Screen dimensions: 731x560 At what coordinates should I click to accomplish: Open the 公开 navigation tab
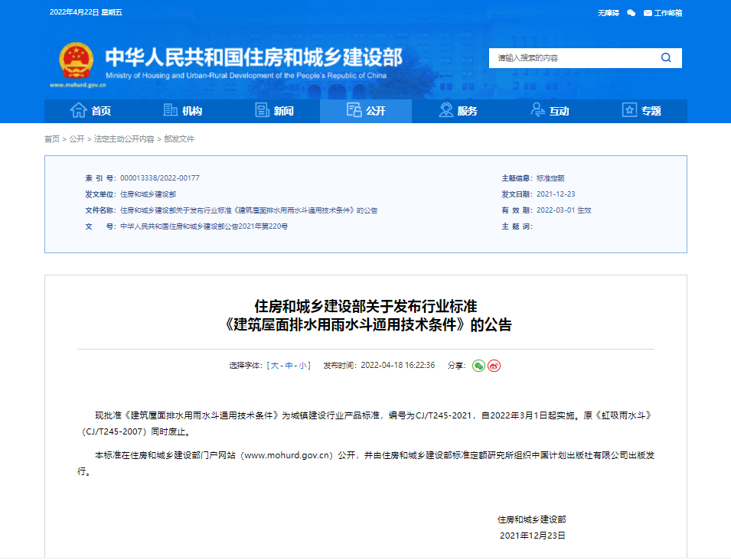[x=366, y=111]
